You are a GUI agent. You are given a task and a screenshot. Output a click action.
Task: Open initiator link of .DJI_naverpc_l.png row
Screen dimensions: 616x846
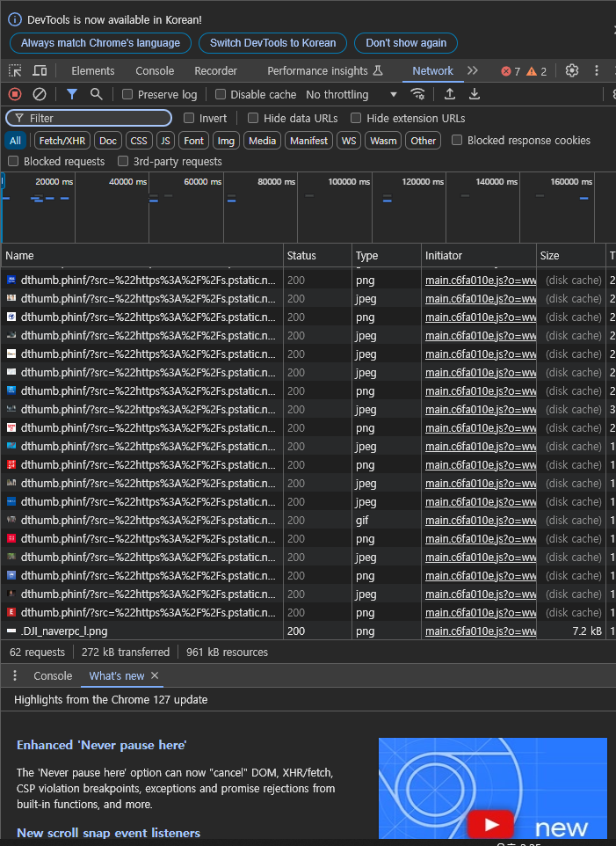click(480, 631)
